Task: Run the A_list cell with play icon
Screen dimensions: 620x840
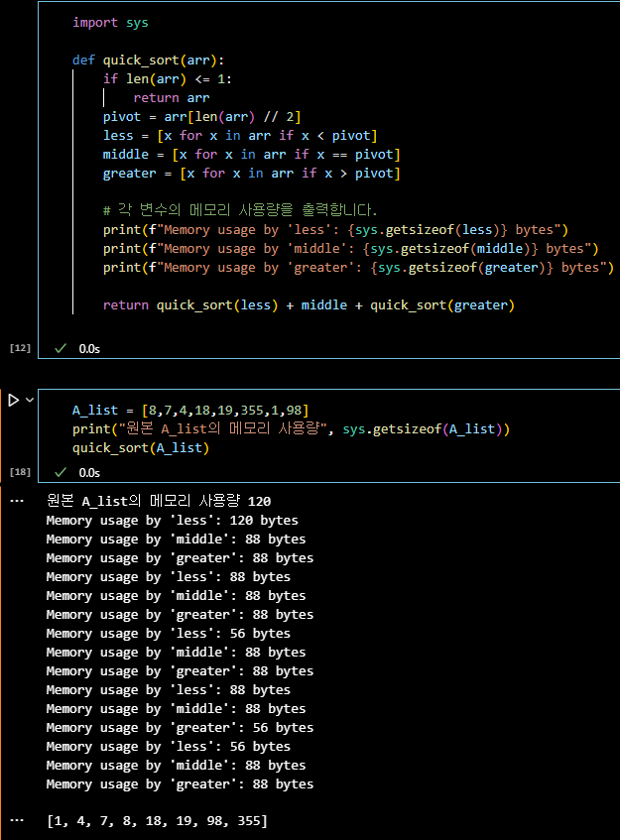Action: (x=14, y=401)
